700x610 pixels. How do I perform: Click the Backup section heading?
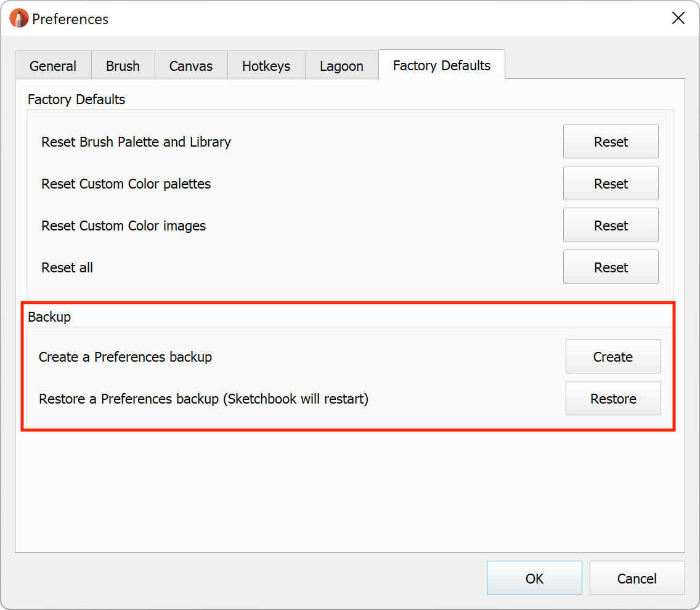click(x=49, y=317)
